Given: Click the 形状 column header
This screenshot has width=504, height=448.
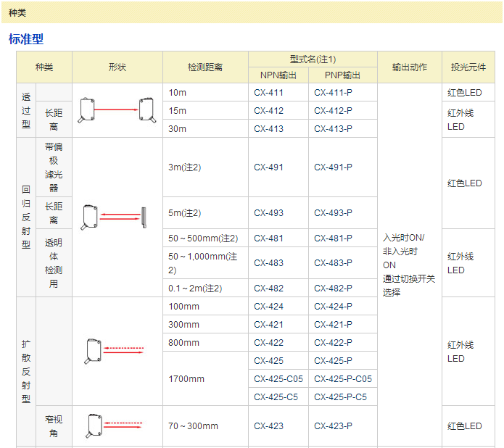Looking at the screenshot, I should (x=117, y=67).
